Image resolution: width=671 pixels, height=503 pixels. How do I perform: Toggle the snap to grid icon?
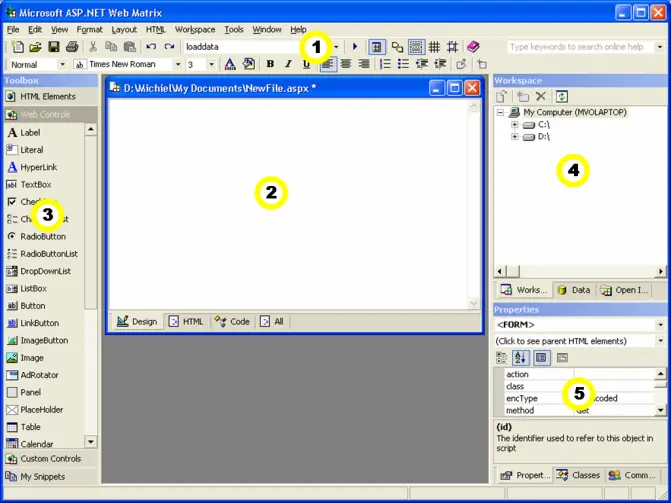point(452,47)
